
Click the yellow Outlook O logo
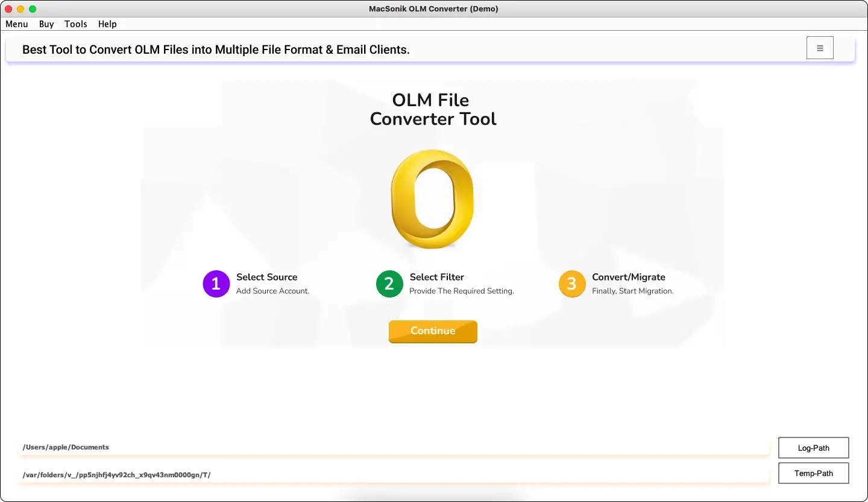(432, 199)
